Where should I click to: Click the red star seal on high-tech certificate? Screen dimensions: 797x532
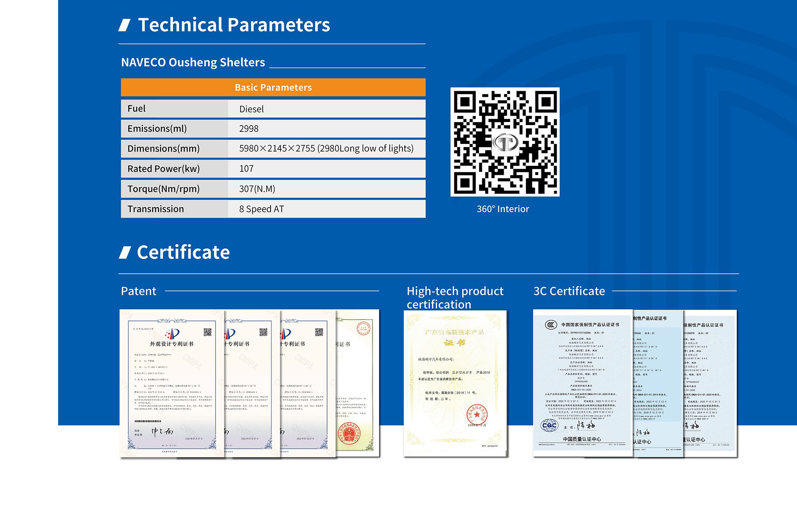[x=477, y=415]
